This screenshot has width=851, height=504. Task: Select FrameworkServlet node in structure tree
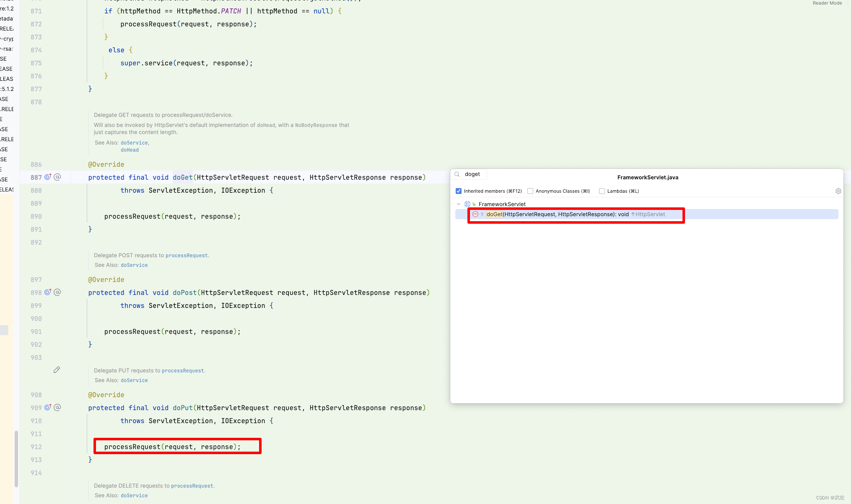(502, 204)
